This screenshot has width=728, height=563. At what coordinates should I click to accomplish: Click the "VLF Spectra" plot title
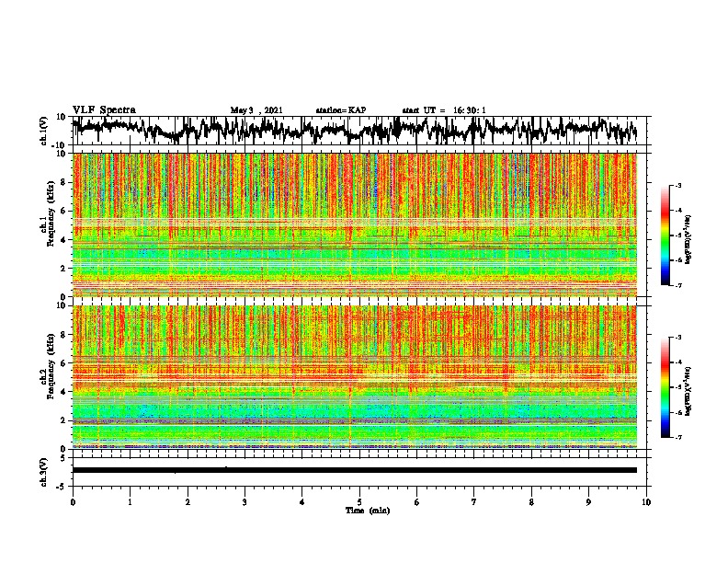pyautogui.click(x=104, y=110)
